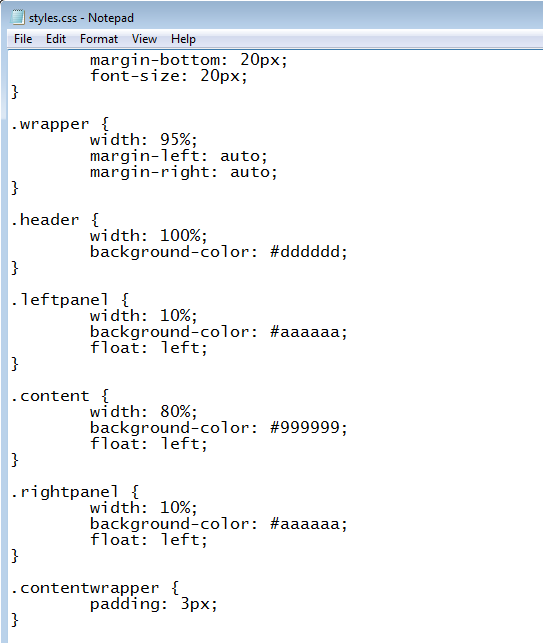
Task: Click the Notepad icon in title bar
Action: pyautogui.click(x=18, y=18)
